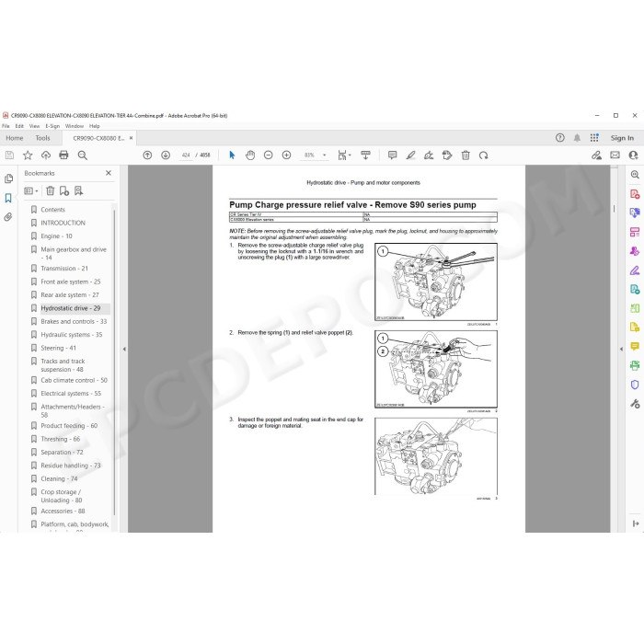
Task: Open the More Tools wrench icon
Action: 635,404
